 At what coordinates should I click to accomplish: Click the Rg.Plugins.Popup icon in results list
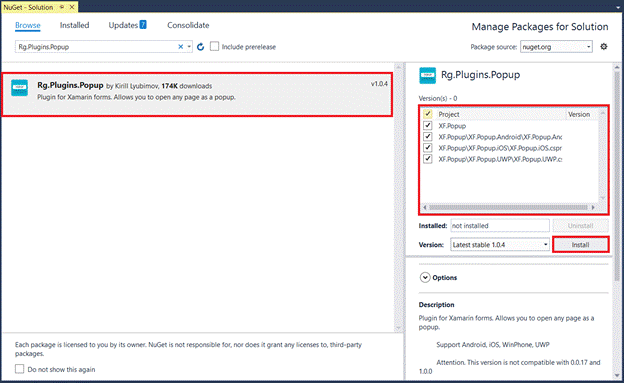pyautogui.click(x=20, y=88)
